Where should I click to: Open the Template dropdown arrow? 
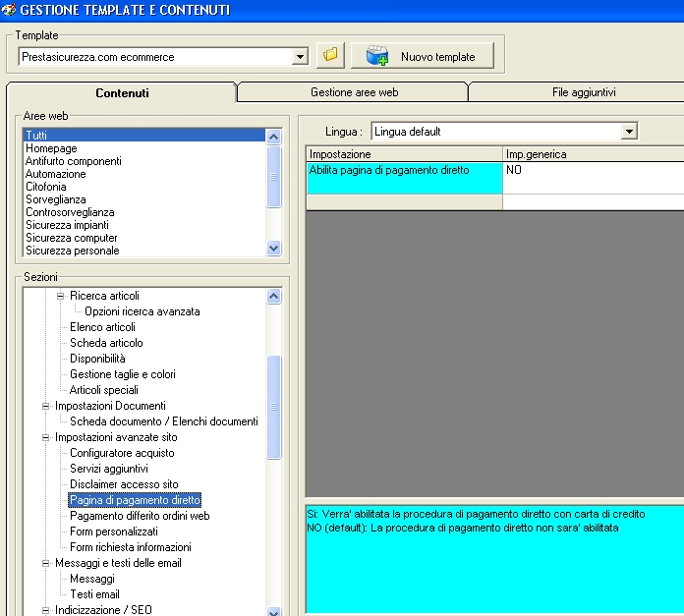point(300,57)
